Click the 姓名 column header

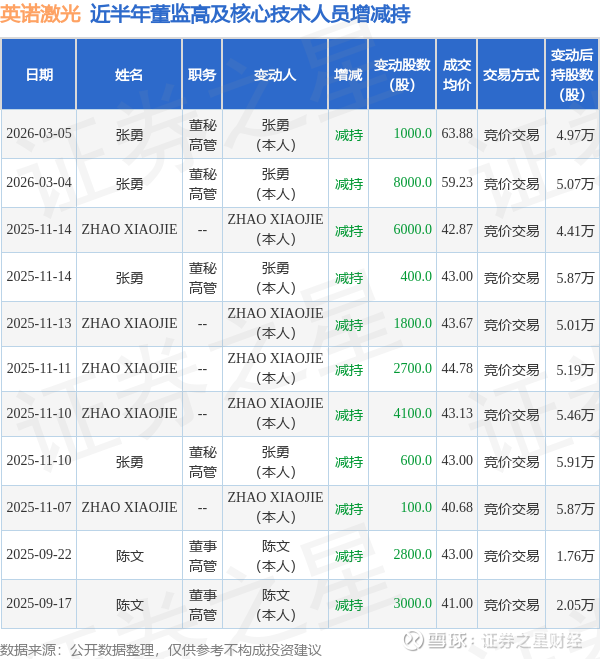coord(129,75)
